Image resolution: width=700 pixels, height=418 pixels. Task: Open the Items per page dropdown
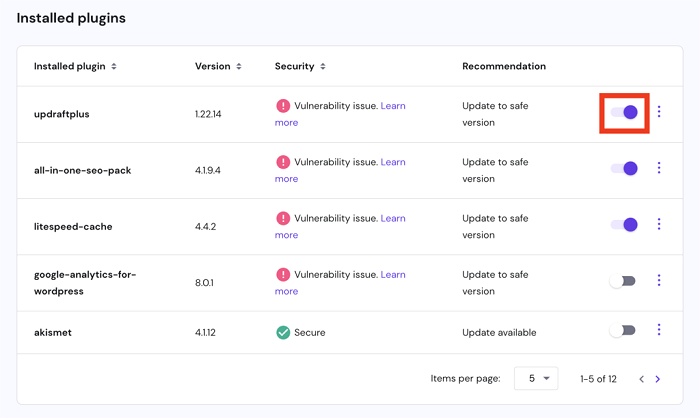pyautogui.click(x=536, y=378)
